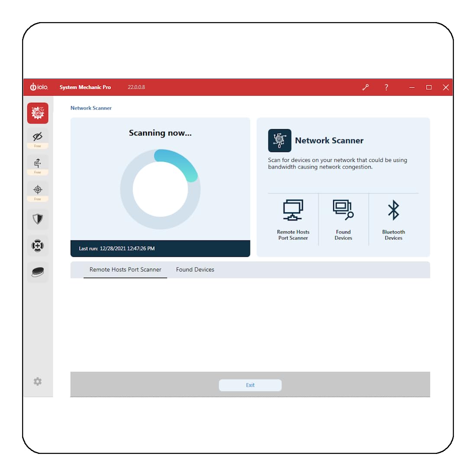Viewport: 476px width, 476px height.
Task: Switch to Remote Hosts Port Scanner tab
Action: coord(125,269)
